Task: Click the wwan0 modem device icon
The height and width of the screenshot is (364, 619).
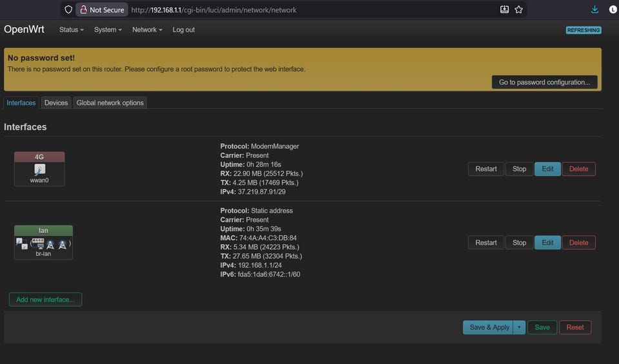Action: (39, 169)
